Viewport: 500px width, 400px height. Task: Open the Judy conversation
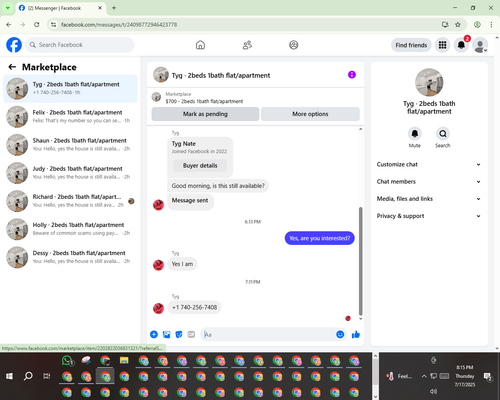coord(70,173)
